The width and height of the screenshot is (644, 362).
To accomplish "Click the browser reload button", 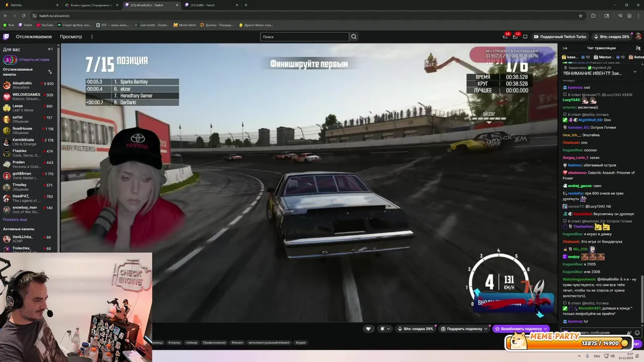I will (23, 16).
